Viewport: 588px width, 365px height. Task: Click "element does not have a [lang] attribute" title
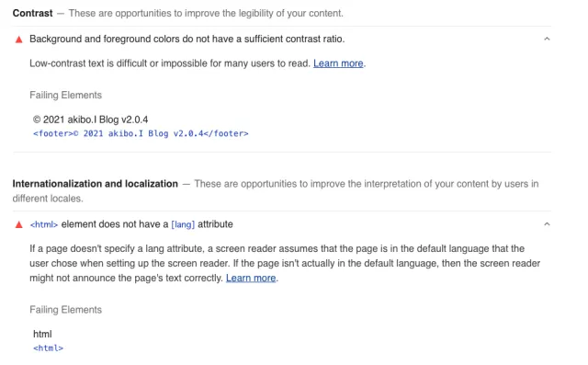click(131, 224)
